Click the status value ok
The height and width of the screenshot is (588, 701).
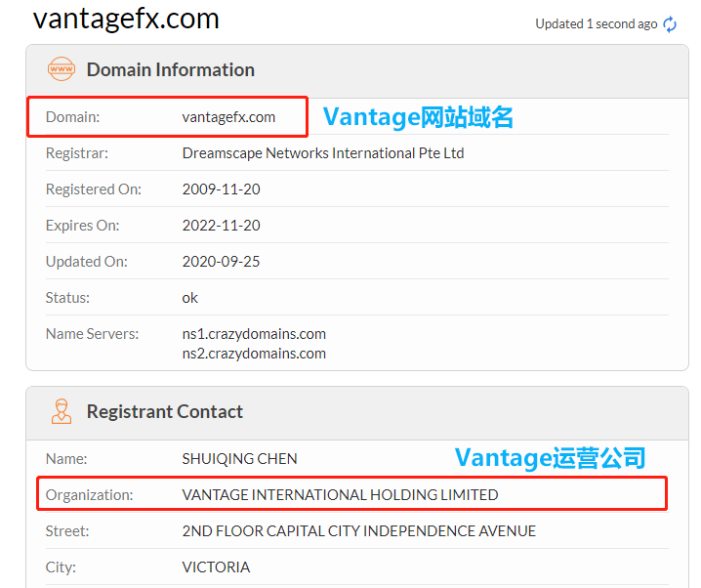coord(190,298)
